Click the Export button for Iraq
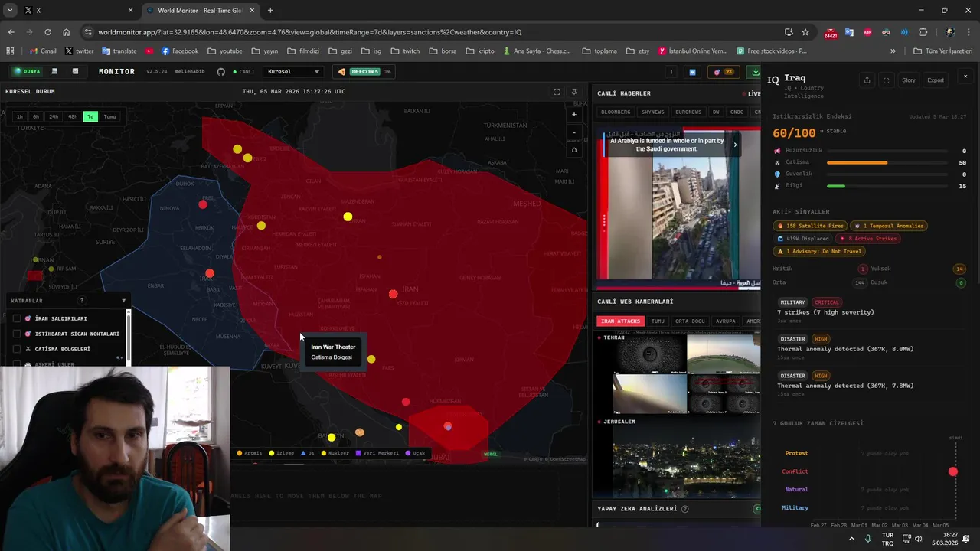Image resolution: width=980 pixels, height=551 pixels. coord(936,80)
